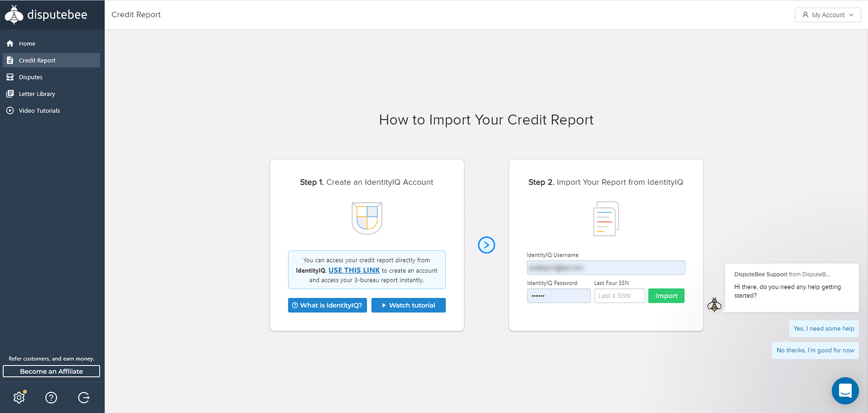Viewport: 868px width, 413px height.
Task: Go to Disputes section
Action: pyautogui.click(x=52, y=77)
